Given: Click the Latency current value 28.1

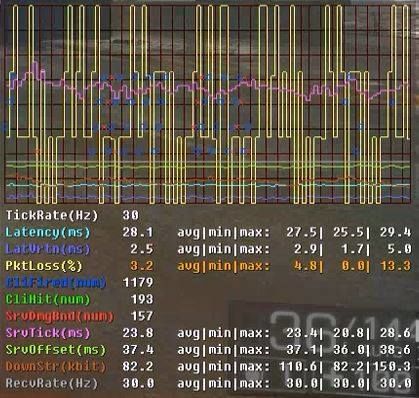Looking at the screenshot, I should [x=138, y=232].
